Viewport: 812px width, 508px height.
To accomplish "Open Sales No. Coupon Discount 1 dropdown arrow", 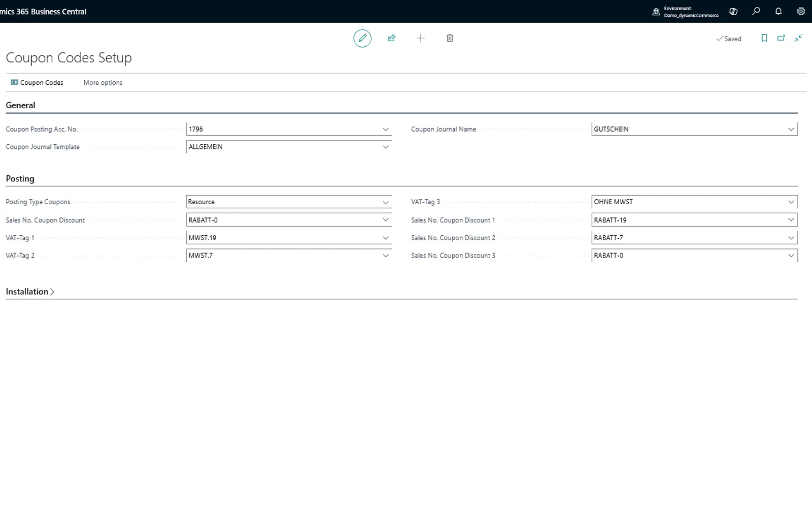I will pos(791,220).
